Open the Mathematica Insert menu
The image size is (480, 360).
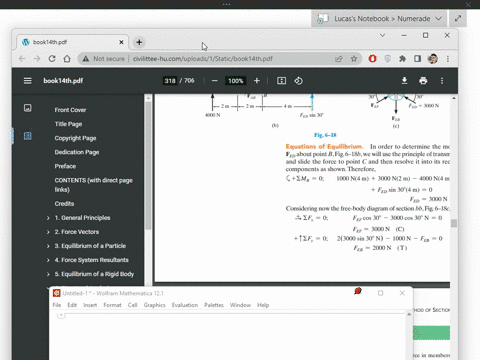(x=90, y=305)
